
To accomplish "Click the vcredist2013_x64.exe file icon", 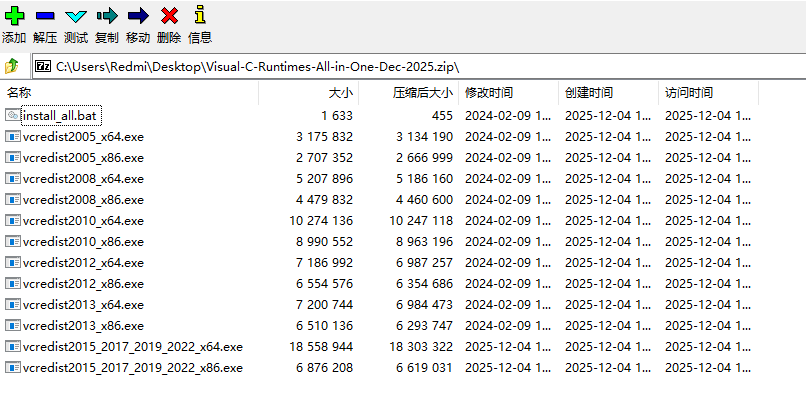I will [13, 304].
